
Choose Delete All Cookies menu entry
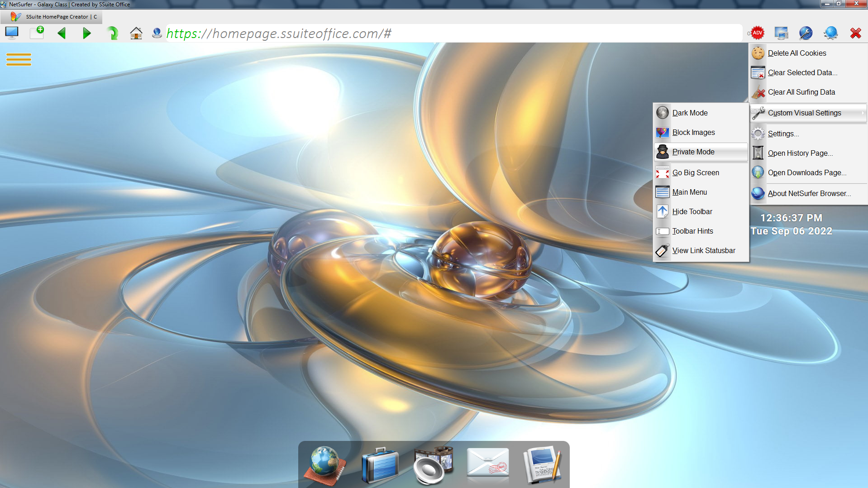[x=796, y=53]
